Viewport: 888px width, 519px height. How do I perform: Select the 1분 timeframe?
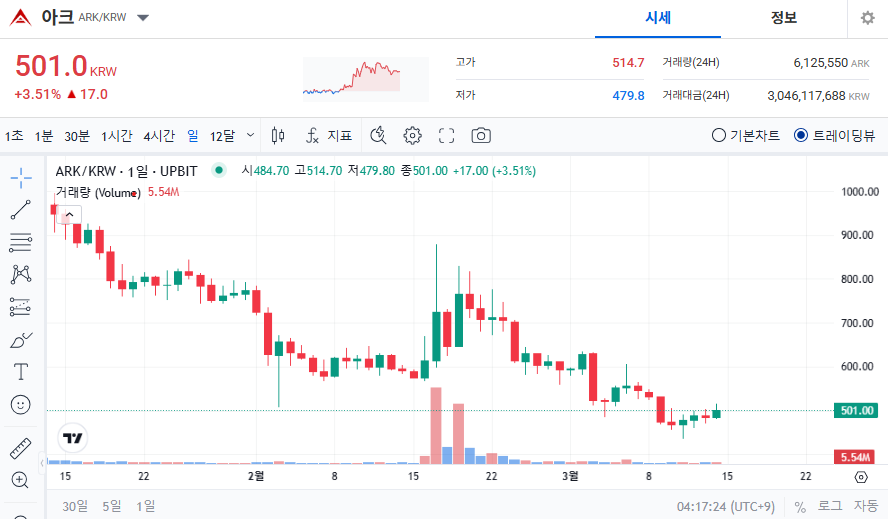44,136
